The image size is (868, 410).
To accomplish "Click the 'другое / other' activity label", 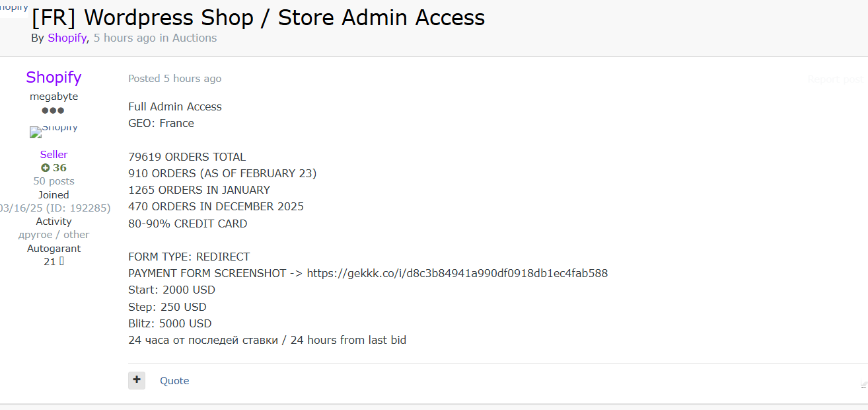I will click(x=54, y=235).
